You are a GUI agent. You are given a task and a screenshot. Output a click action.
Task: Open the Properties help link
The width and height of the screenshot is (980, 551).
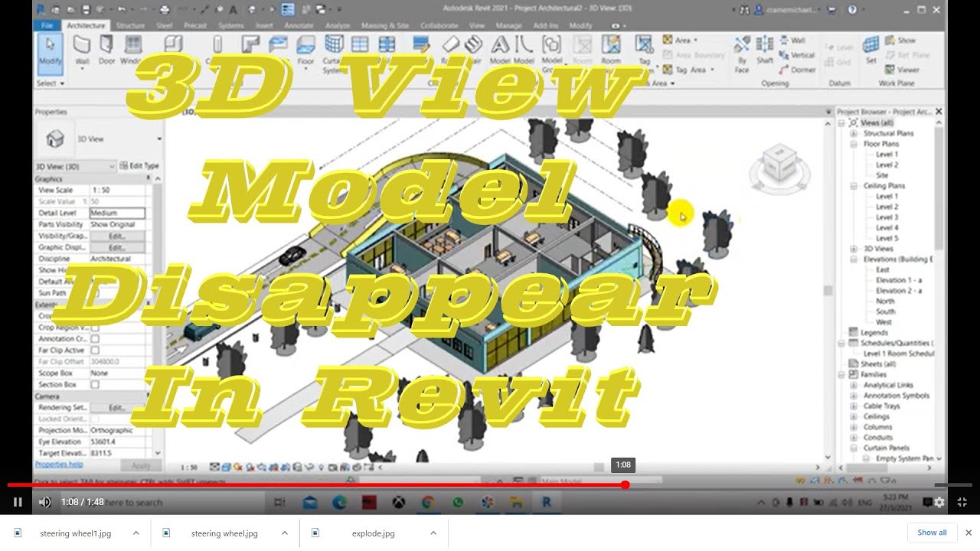[x=58, y=465]
